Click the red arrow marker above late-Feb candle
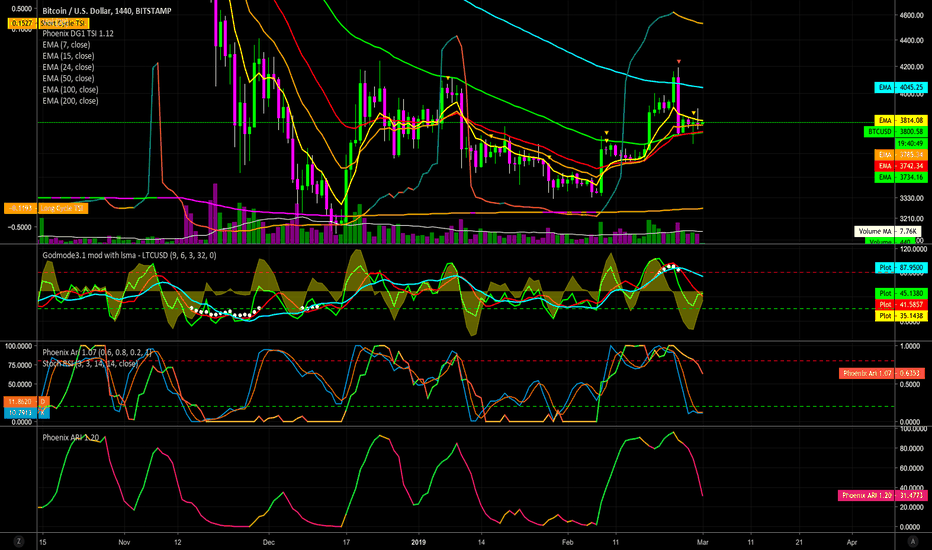This screenshot has height=550, width=932. click(679, 62)
